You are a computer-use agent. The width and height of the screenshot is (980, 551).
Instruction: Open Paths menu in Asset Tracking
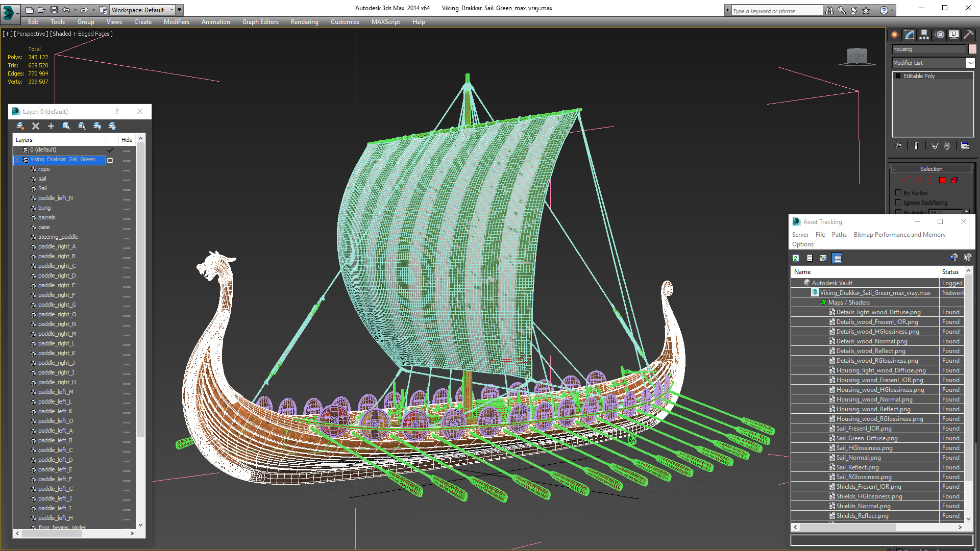click(x=839, y=235)
